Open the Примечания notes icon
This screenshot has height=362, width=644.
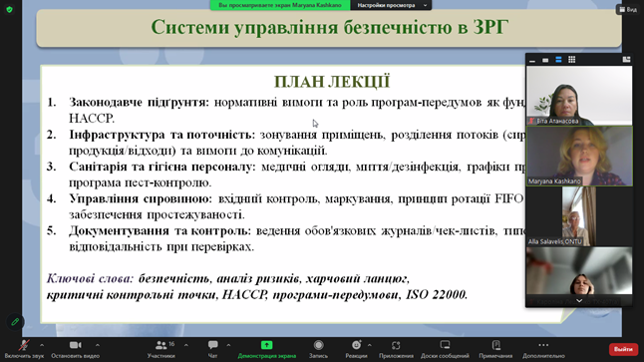(x=495, y=345)
